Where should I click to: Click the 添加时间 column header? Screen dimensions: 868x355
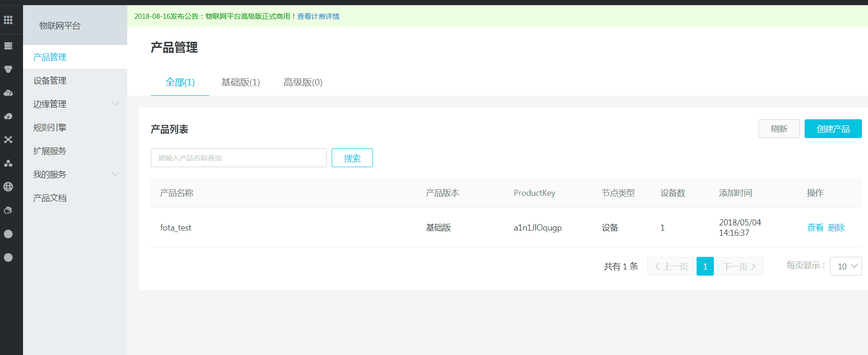tap(736, 193)
